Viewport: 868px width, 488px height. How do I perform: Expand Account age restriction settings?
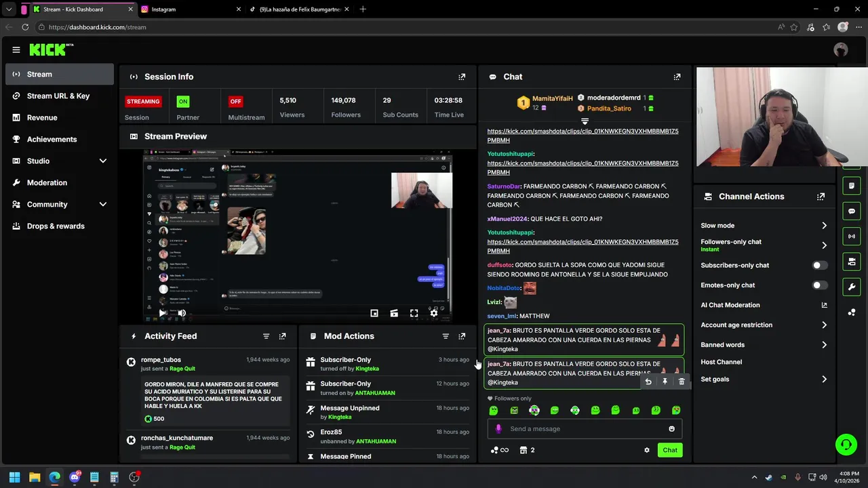[824, 325]
